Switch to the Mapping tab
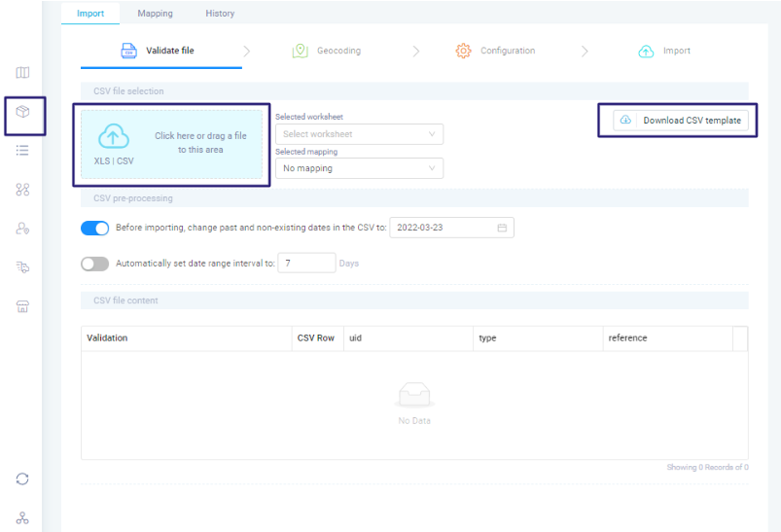781x532 pixels. tap(155, 14)
